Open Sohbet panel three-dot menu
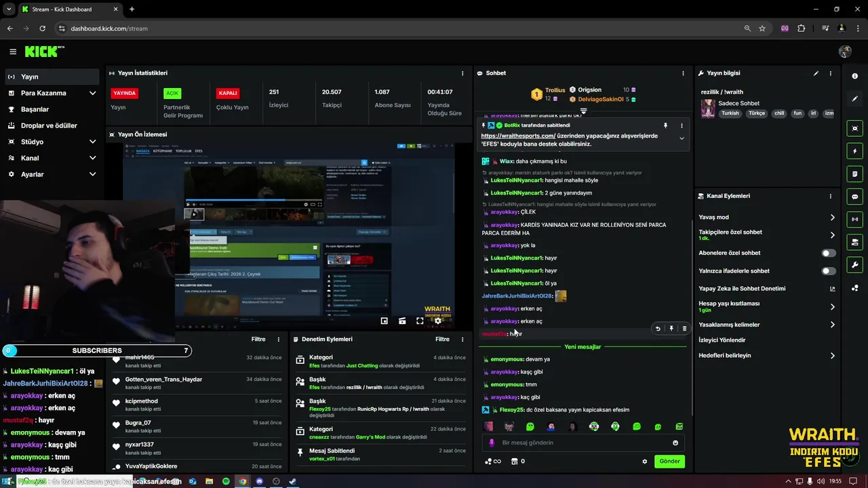 click(x=683, y=73)
